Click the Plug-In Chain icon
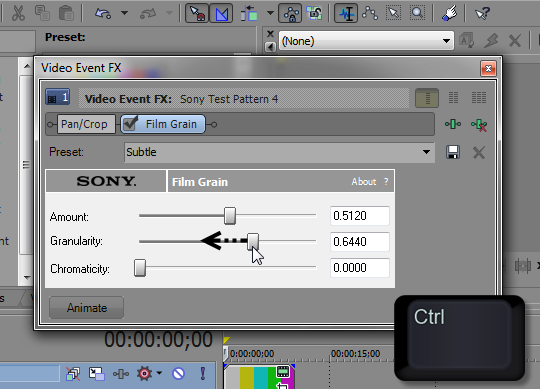This screenshot has height=389, width=540. point(453,124)
